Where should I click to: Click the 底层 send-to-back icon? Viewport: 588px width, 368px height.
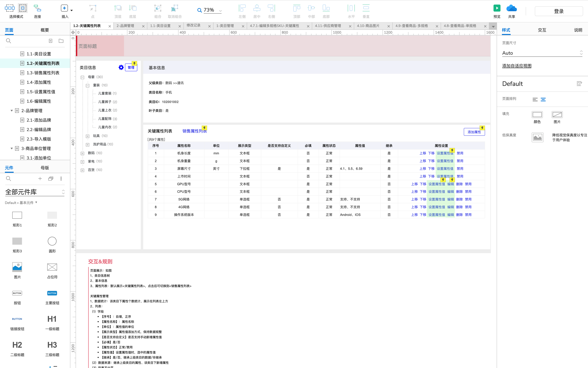point(133,8)
